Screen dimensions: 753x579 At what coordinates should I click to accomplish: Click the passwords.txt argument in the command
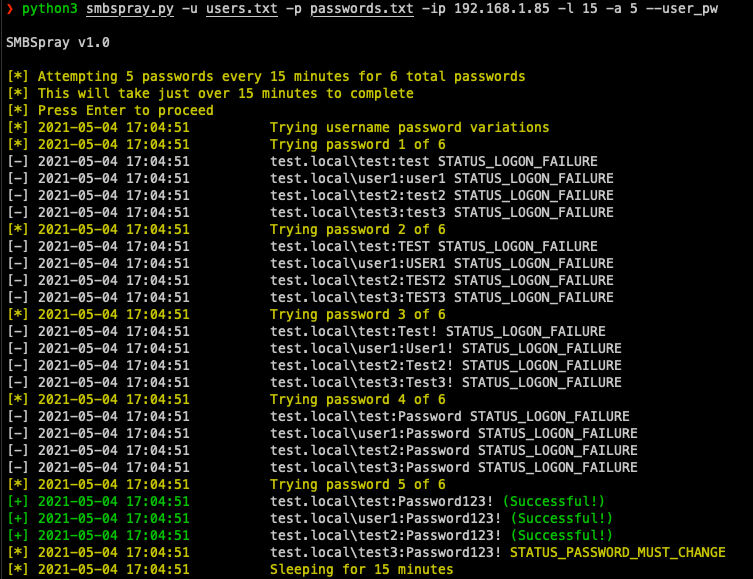362,9
